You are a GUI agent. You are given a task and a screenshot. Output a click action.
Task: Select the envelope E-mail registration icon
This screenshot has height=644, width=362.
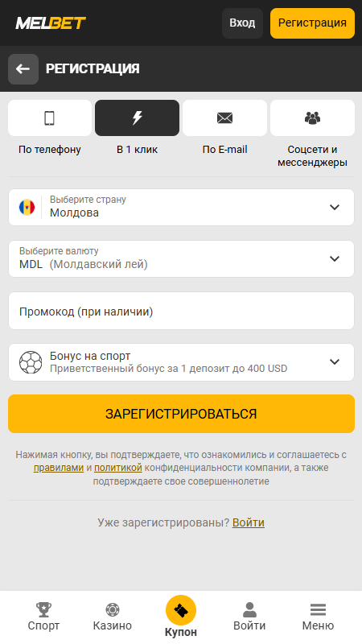pyautogui.click(x=224, y=118)
